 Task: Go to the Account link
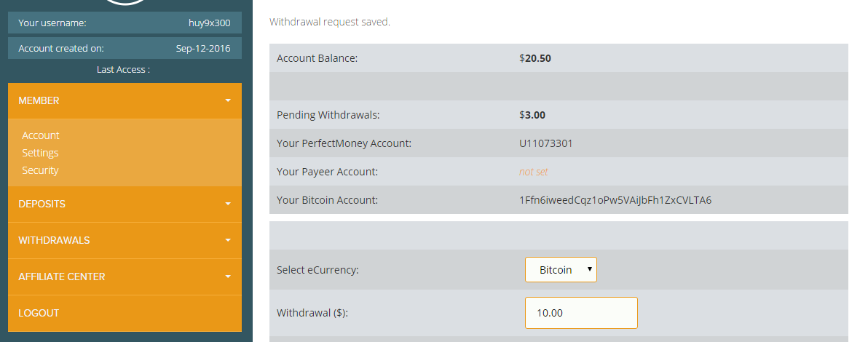click(x=41, y=135)
